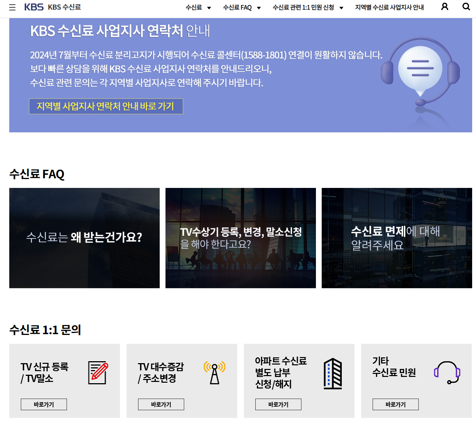Image resolution: width=476 pixels, height=448 pixels.
Task: Click the TV 신규 등록 / TV말소 title
Action: (45, 372)
